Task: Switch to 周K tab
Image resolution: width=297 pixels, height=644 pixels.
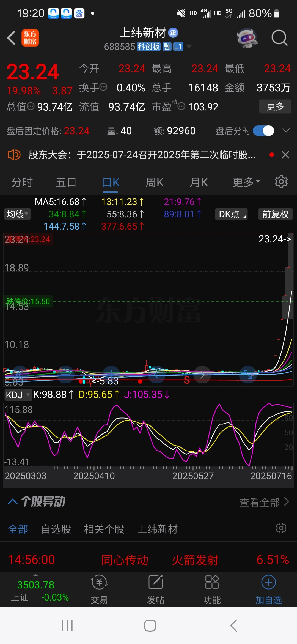Action: (x=155, y=182)
